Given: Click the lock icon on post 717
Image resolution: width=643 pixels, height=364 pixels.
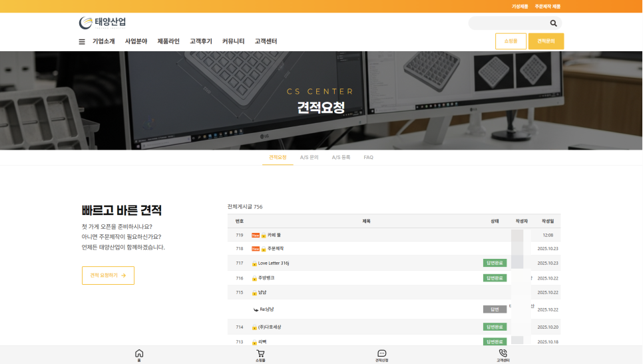Looking at the screenshot, I should [254, 264].
